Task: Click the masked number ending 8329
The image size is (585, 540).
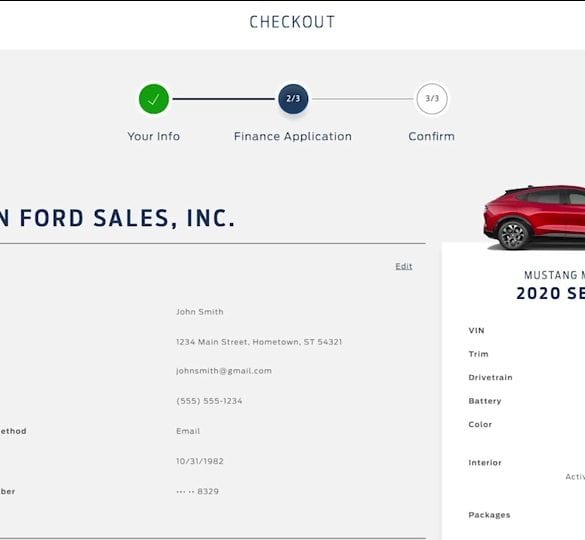Action: (197, 491)
